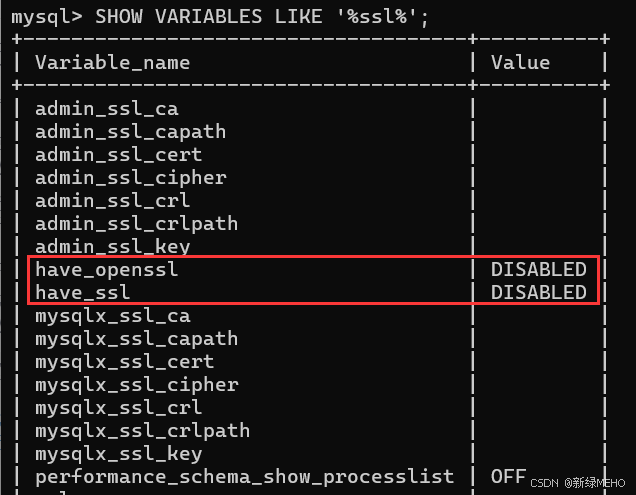Click the have_openssl variable name
The width and height of the screenshot is (636, 495).
[x=106, y=270]
